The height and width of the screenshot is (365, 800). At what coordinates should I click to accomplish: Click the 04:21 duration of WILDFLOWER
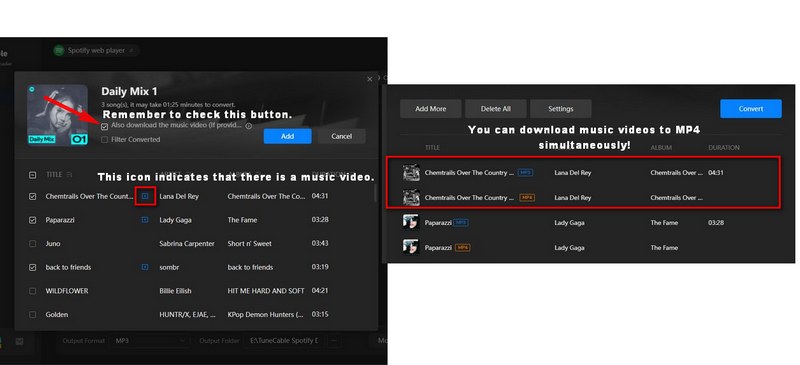[320, 291]
